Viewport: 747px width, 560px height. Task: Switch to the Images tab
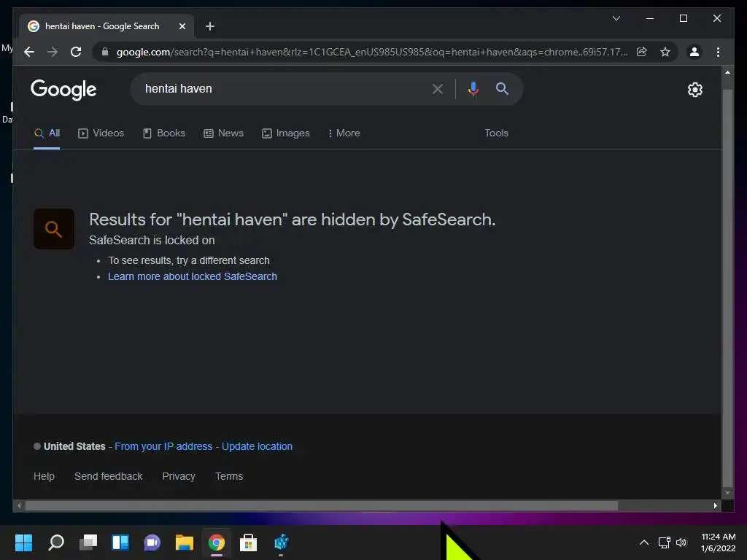[x=286, y=133]
